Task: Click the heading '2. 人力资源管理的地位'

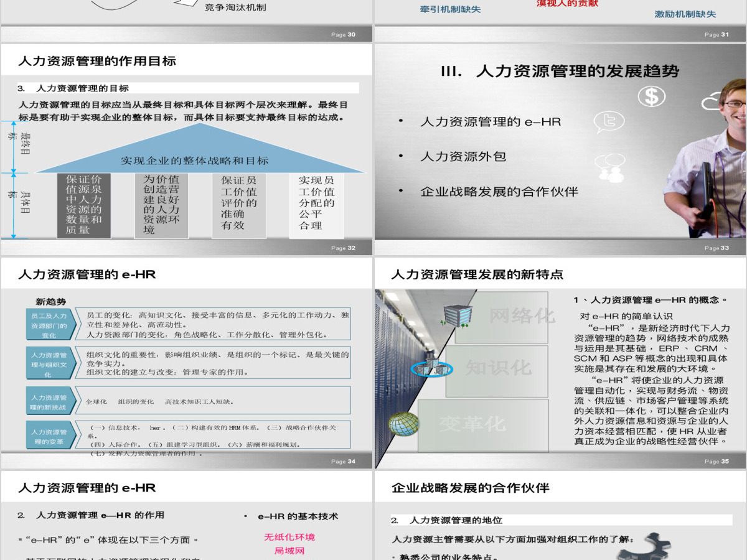Action: point(446,520)
